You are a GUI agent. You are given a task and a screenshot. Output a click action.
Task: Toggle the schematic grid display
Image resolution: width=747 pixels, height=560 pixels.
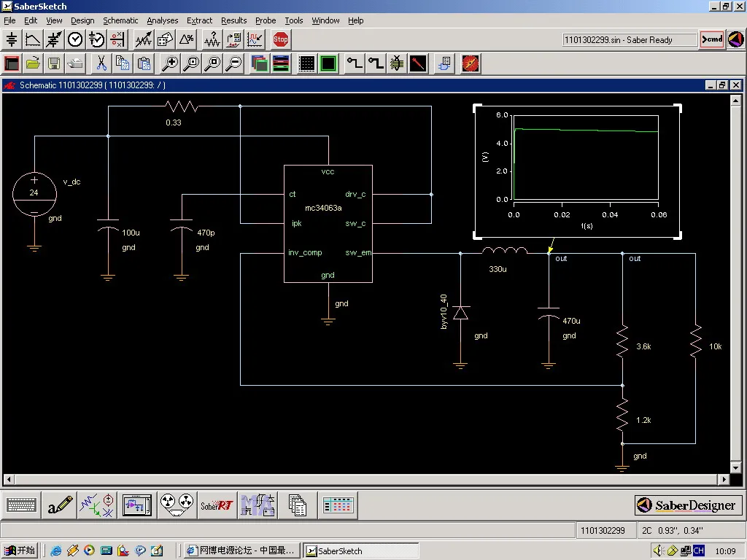coord(307,63)
